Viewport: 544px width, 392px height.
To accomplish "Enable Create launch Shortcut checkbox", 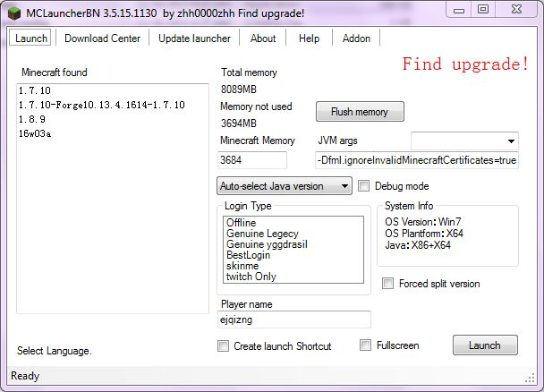I will click(223, 345).
